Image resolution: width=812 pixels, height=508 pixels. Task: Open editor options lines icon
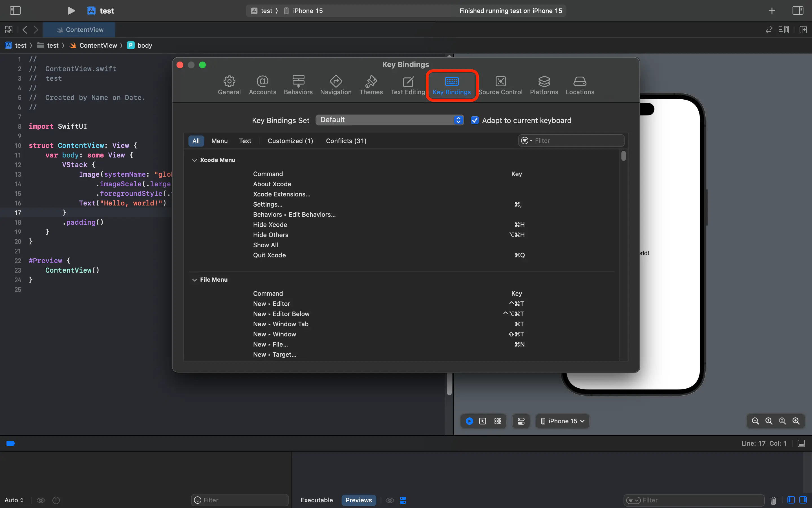pyautogui.click(x=784, y=30)
